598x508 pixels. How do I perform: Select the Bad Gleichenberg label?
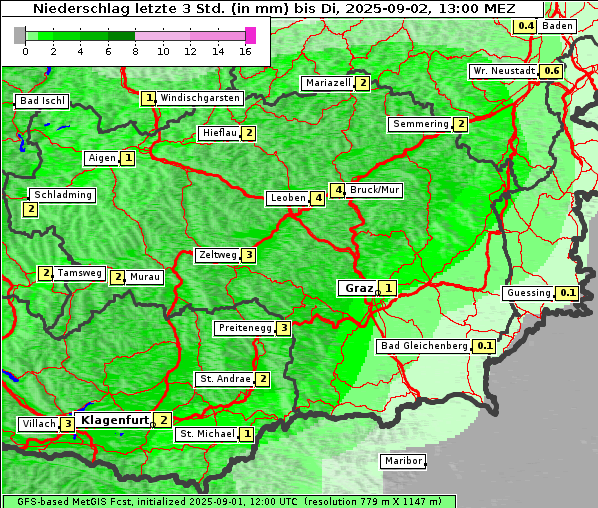424,346
